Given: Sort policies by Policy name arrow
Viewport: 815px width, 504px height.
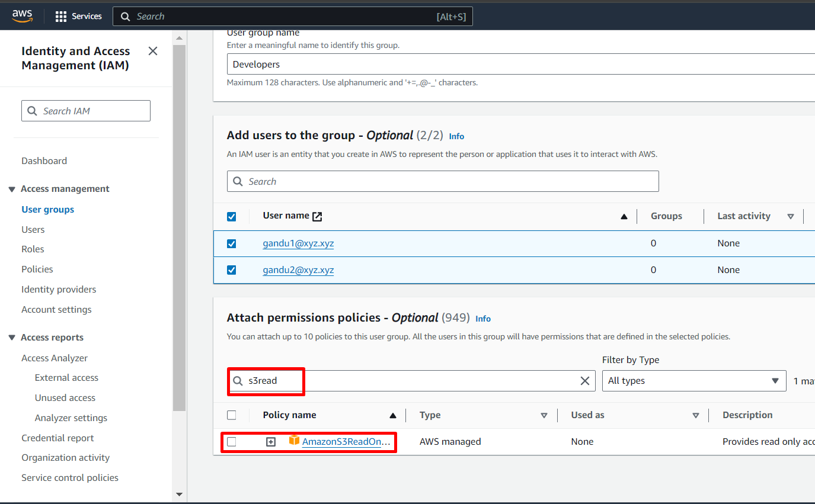Looking at the screenshot, I should pos(392,416).
